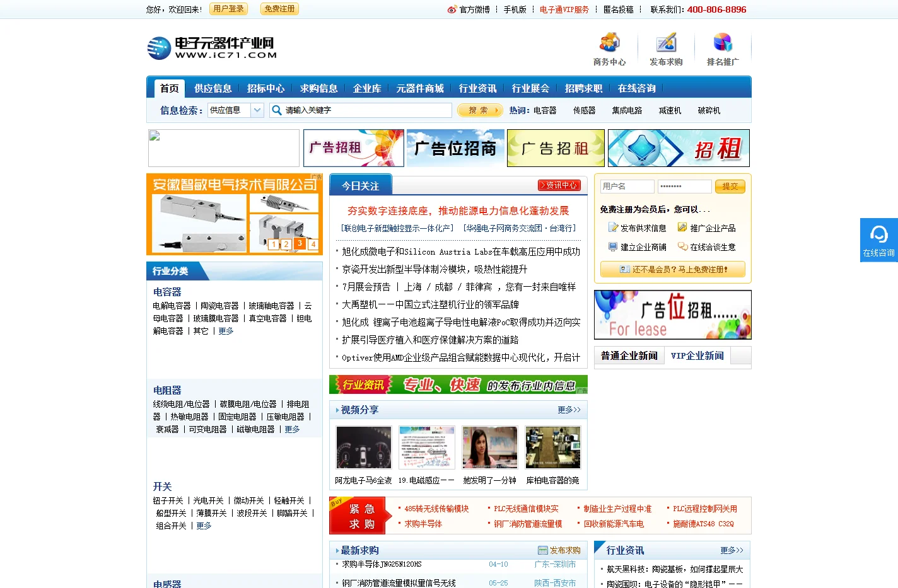Expand 更多 in the 视频分享 section

click(x=569, y=410)
